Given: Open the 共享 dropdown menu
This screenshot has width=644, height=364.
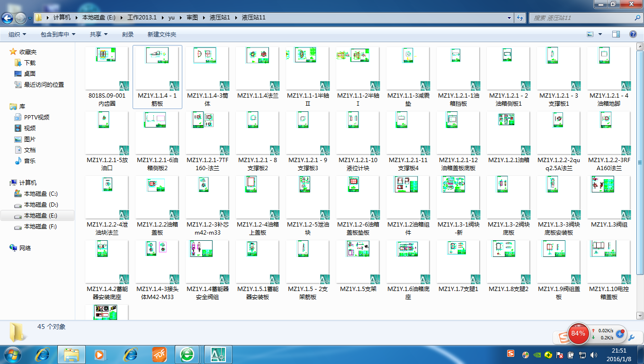Looking at the screenshot, I should (x=99, y=34).
